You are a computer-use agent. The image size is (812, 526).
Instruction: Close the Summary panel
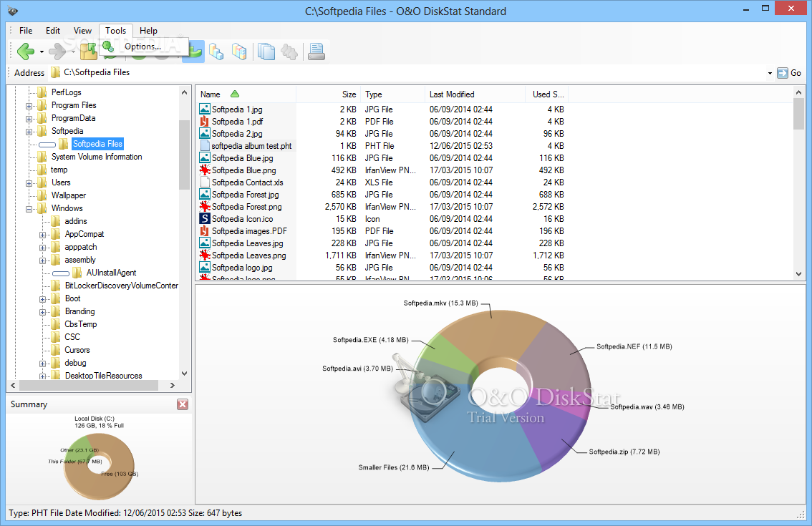pyautogui.click(x=183, y=404)
